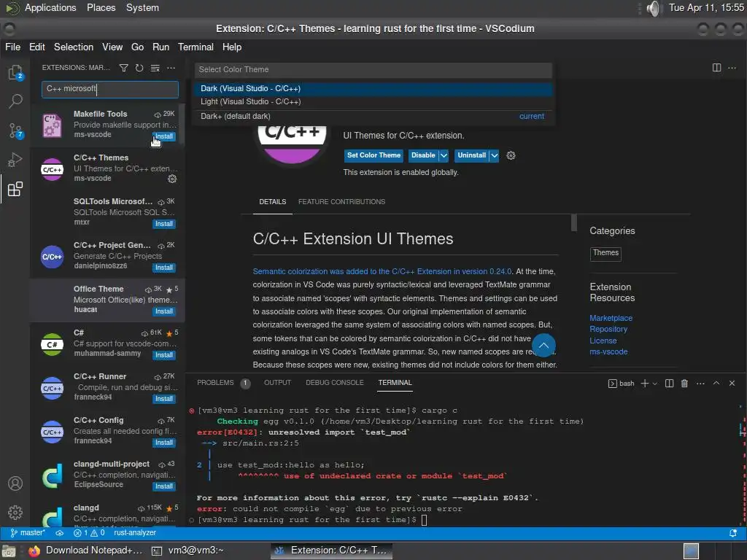Click synchronize changes cloud icon in status bar
Image resolution: width=747 pixels, height=560 pixels.
[60, 533]
